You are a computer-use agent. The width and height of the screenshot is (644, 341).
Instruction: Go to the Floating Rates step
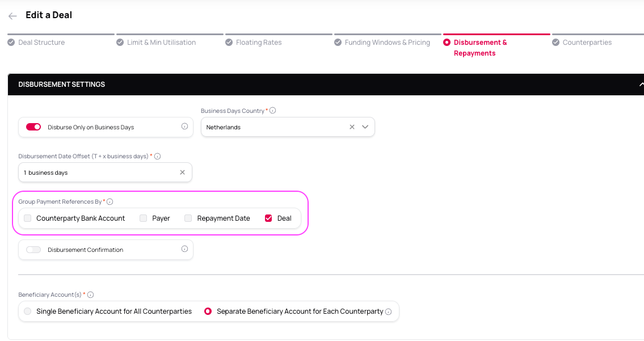coord(258,43)
